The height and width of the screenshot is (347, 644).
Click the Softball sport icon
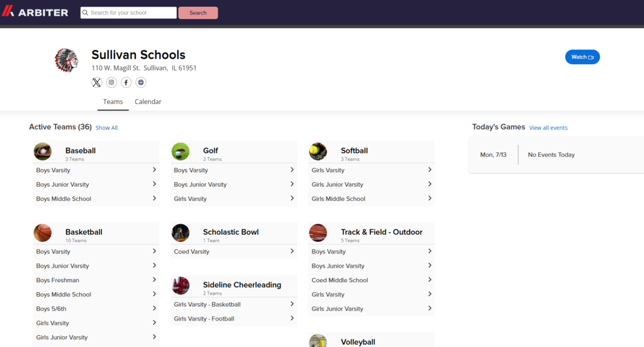tap(318, 151)
